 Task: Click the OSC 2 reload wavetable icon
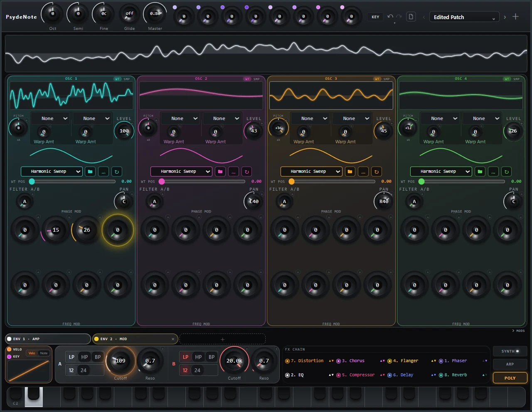click(x=247, y=172)
